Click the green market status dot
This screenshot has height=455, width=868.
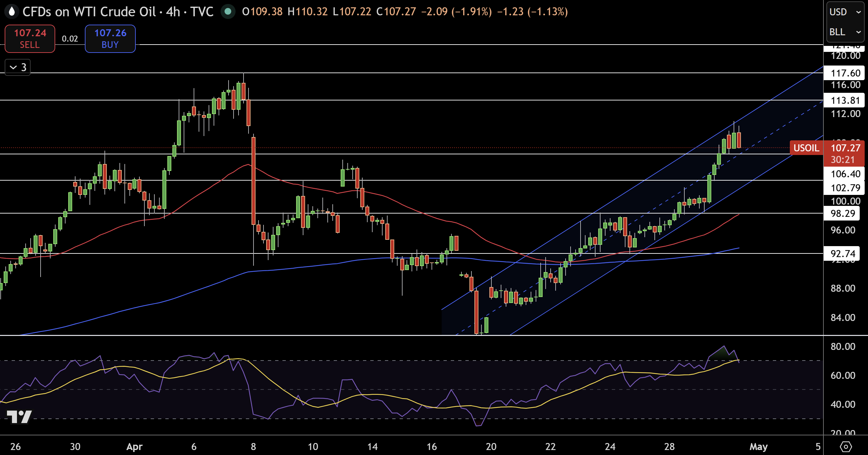click(228, 11)
